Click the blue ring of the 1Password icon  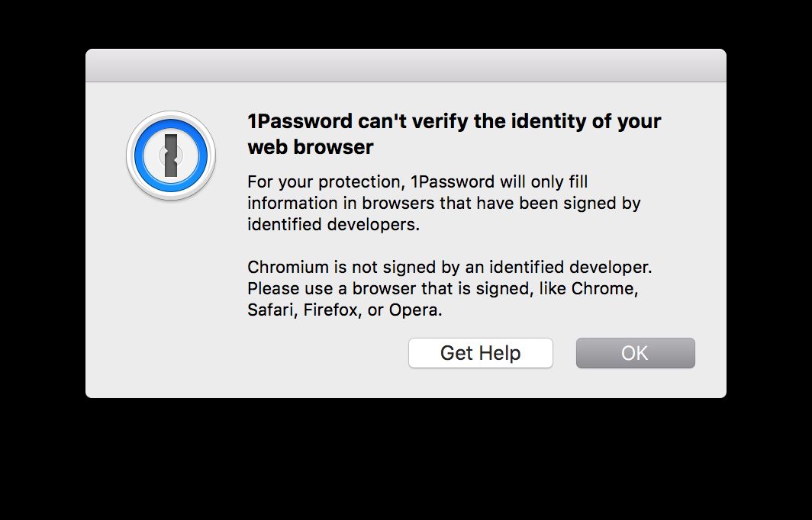point(143,156)
